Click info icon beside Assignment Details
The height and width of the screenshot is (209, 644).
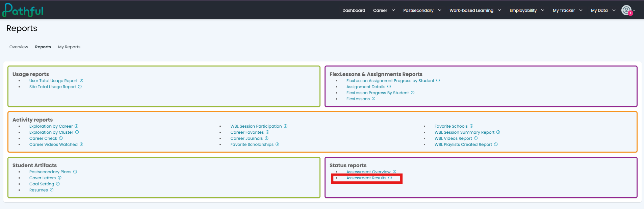click(x=389, y=86)
